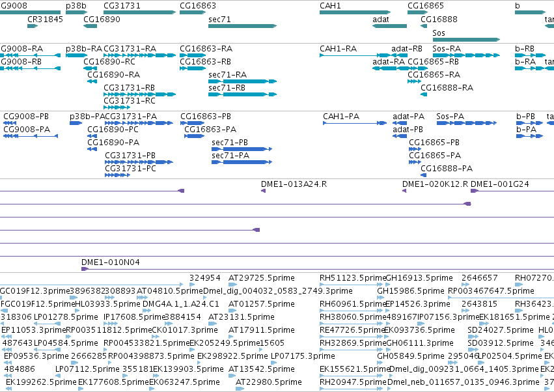Click the CG16865 gene label
This screenshot has width=554, height=392.
pos(426,6)
